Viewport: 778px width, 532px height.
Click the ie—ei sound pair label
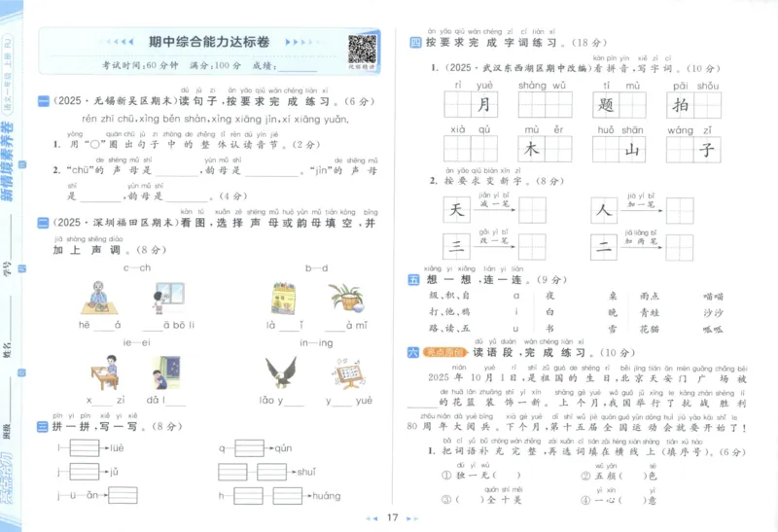pyautogui.click(x=136, y=343)
